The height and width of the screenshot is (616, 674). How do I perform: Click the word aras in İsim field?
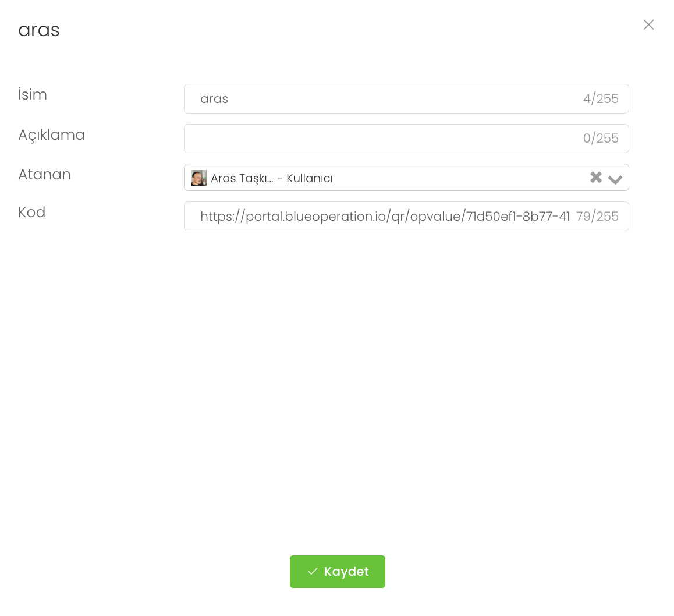[214, 99]
